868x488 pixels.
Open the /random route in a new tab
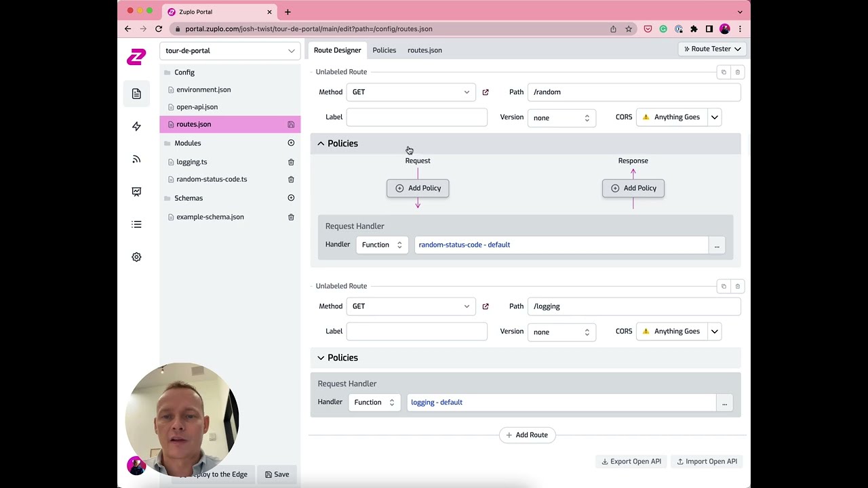pos(486,92)
